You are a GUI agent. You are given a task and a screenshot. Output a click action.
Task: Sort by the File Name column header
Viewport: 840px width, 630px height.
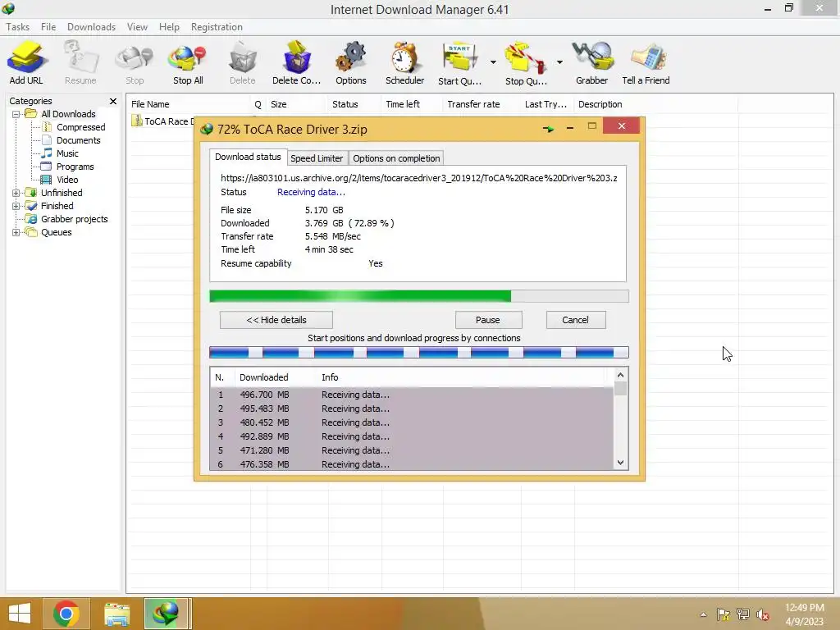pyautogui.click(x=189, y=104)
